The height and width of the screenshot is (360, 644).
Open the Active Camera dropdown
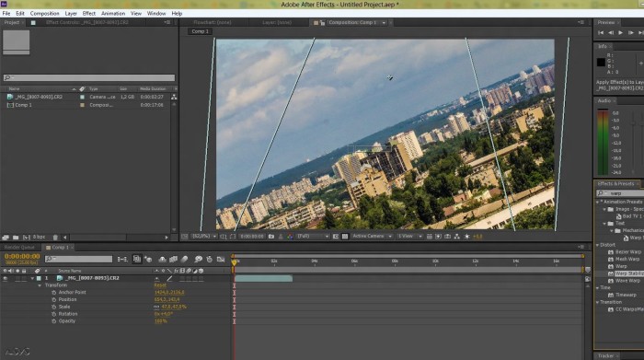372,237
